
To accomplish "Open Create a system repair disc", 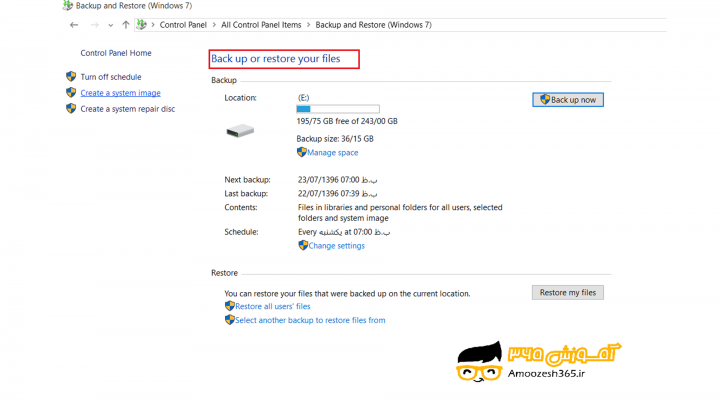I will (x=128, y=109).
